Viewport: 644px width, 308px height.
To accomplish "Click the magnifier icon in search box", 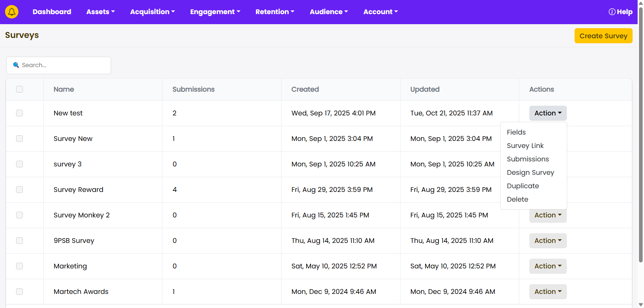I will click(16, 65).
